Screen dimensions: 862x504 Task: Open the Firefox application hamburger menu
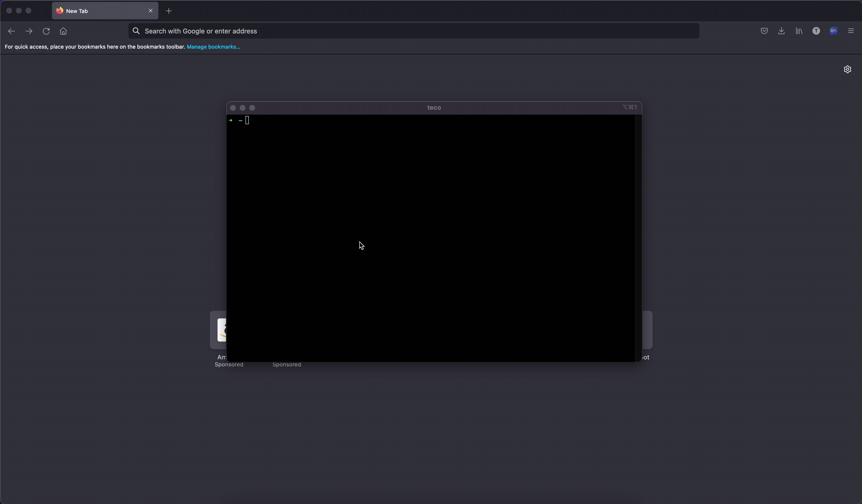(x=851, y=31)
